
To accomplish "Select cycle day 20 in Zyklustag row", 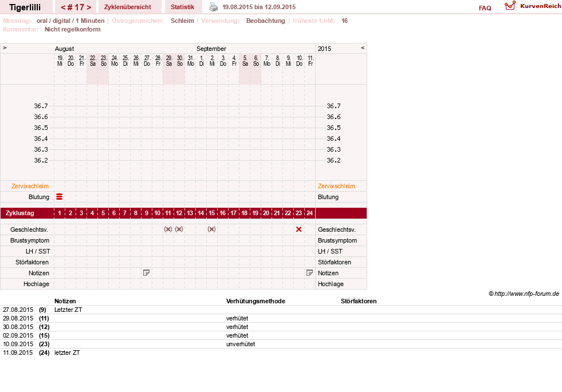I will (x=266, y=213).
